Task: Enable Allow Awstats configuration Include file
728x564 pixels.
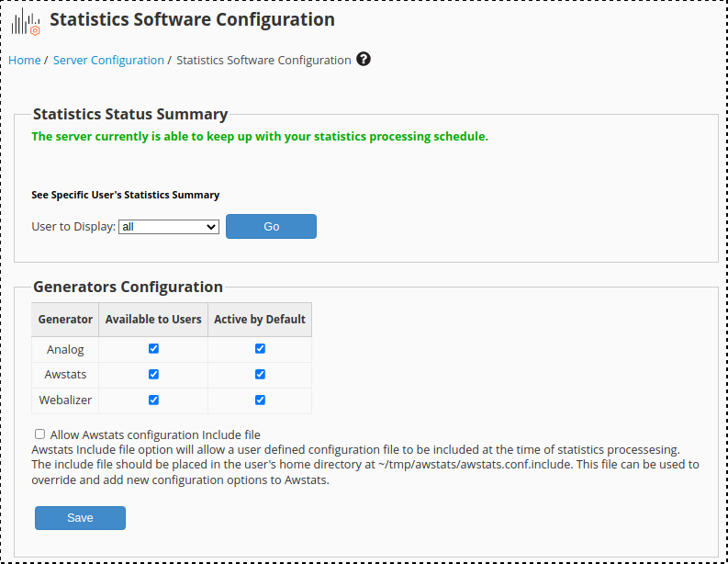Action: pyautogui.click(x=39, y=434)
